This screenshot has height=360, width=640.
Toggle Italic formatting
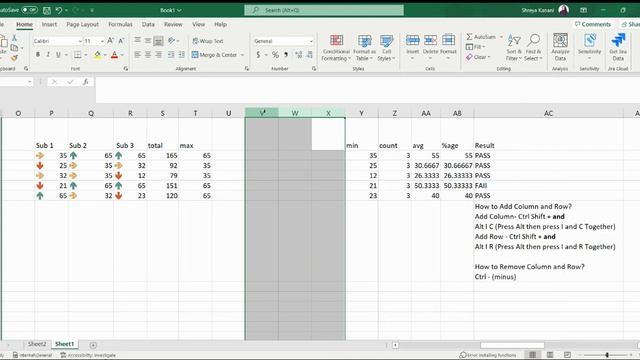pyautogui.click(x=48, y=54)
